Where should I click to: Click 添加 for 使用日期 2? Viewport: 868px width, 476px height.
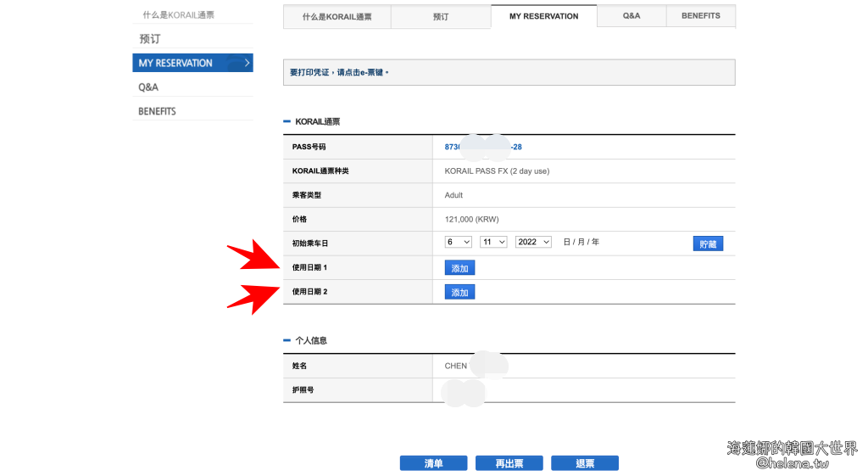459,292
